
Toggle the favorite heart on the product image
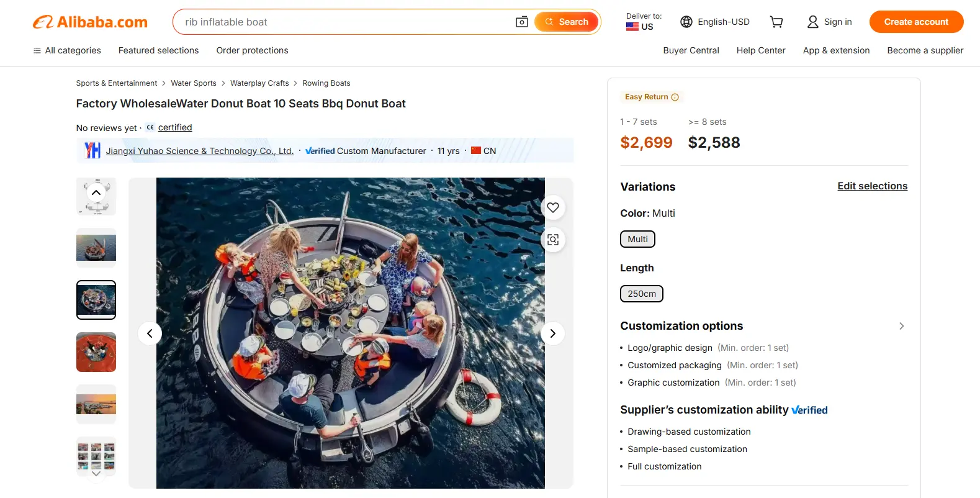tap(552, 207)
